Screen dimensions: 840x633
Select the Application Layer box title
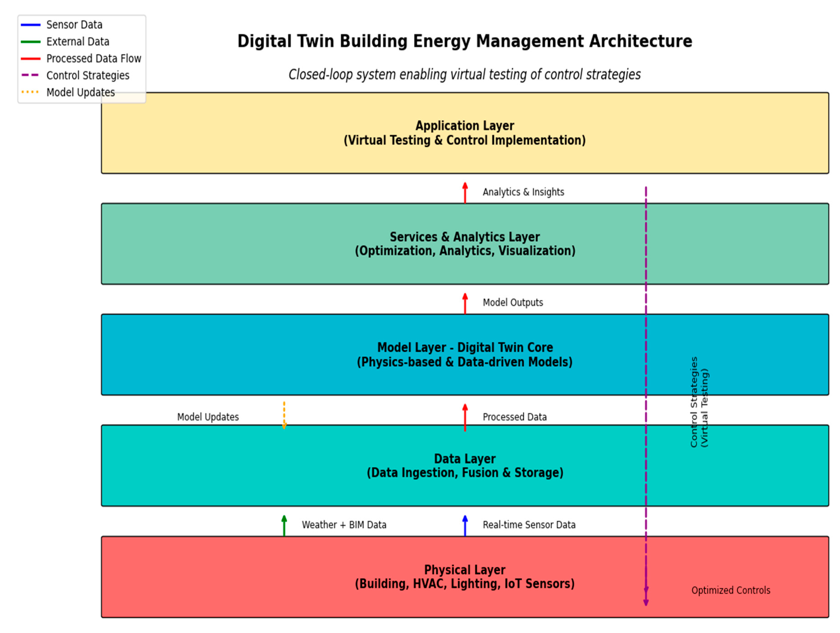pyautogui.click(x=465, y=126)
